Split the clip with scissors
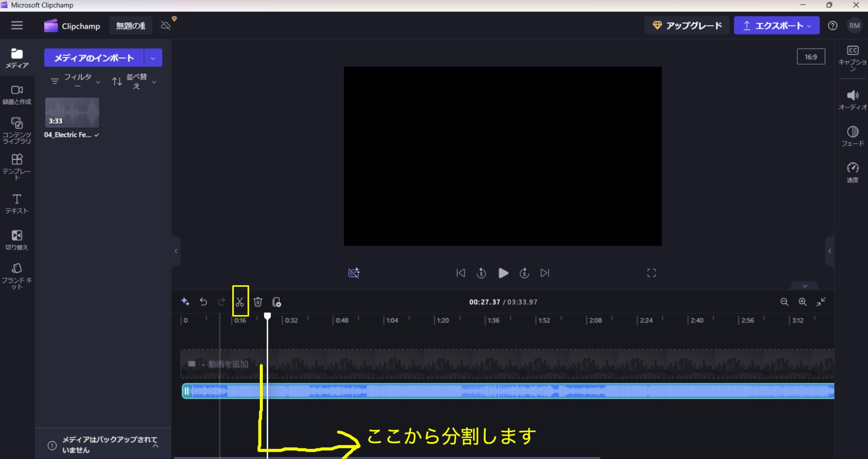868x459 pixels. pos(240,302)
